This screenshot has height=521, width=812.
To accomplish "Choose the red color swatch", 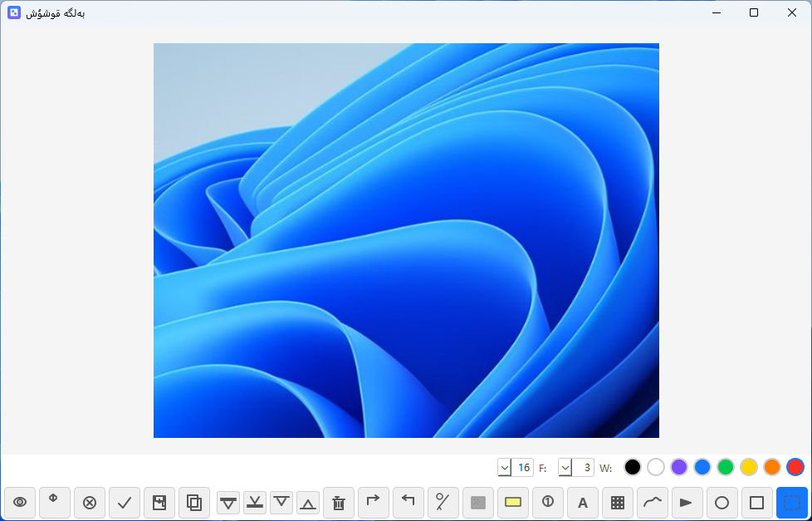I will click(795, 467).
